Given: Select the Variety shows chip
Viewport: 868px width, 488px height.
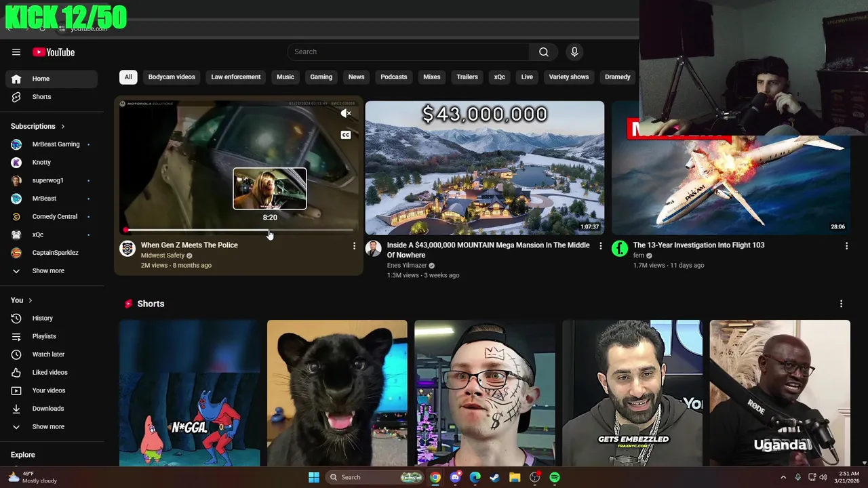Looking at the screenshot, I should pos(569,77).
